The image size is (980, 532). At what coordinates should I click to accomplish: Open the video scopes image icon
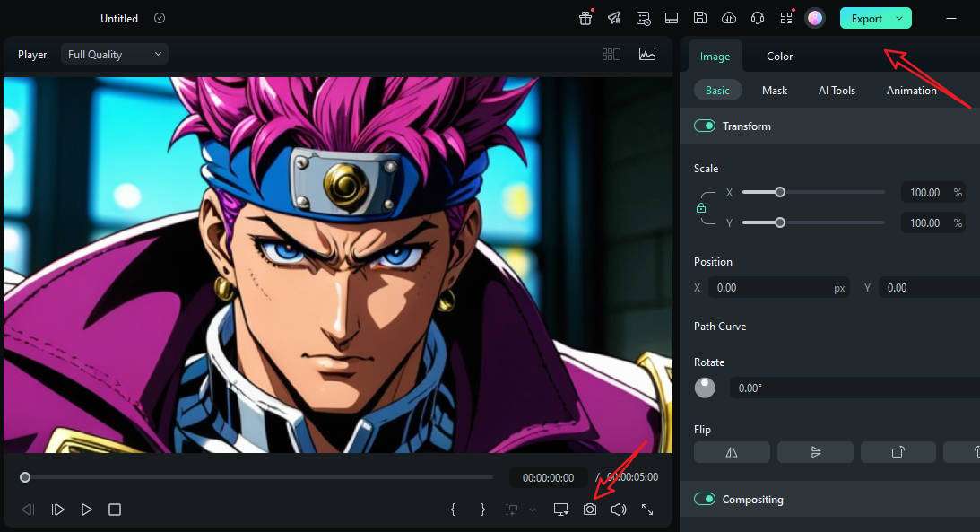647,55
